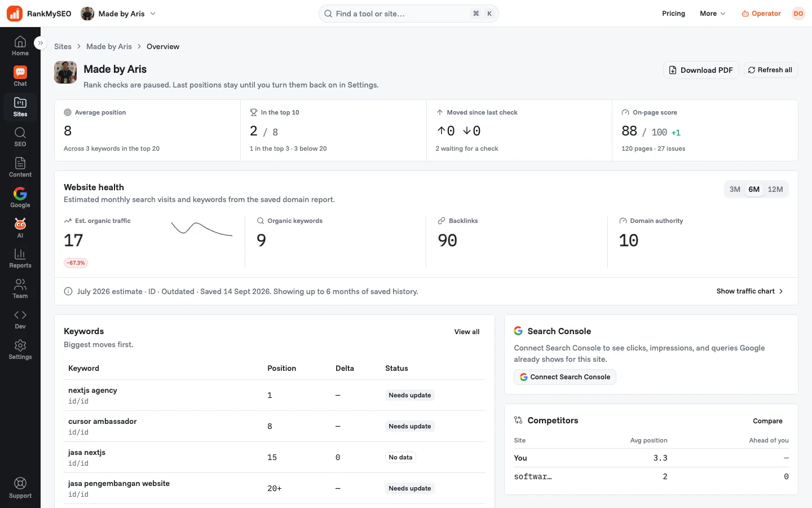Click the No data status badge

pos(400,457)
